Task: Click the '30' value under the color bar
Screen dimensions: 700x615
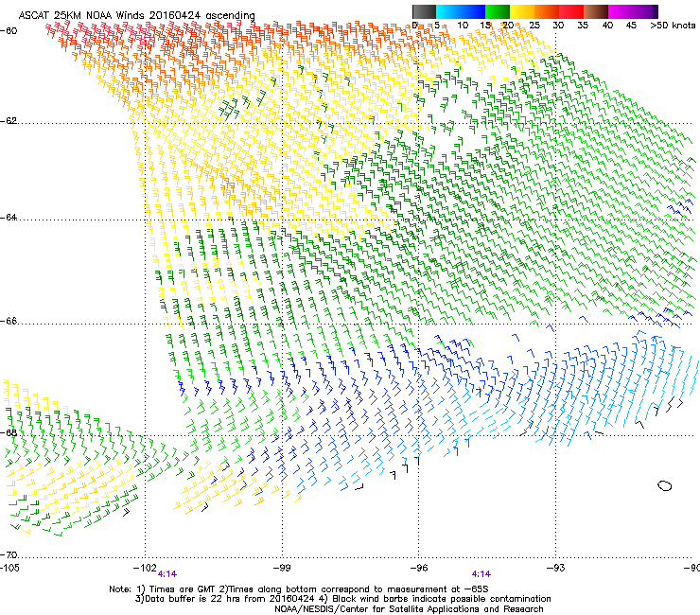Action: click(x=558, y=25)
